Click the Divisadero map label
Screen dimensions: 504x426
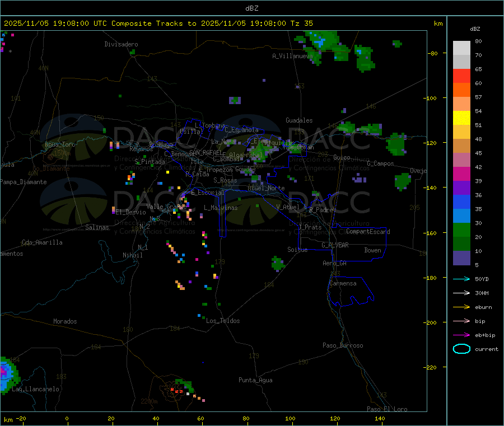[121, 44]
